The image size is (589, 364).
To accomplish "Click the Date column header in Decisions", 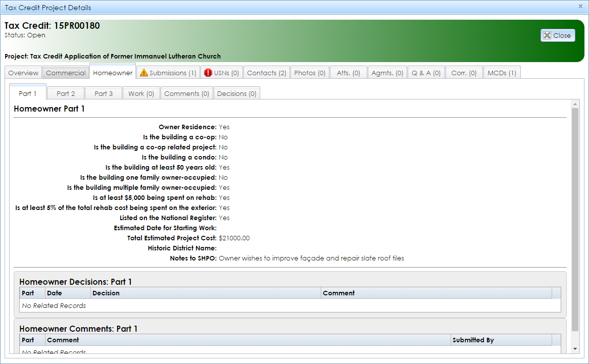I will point(68,293).
